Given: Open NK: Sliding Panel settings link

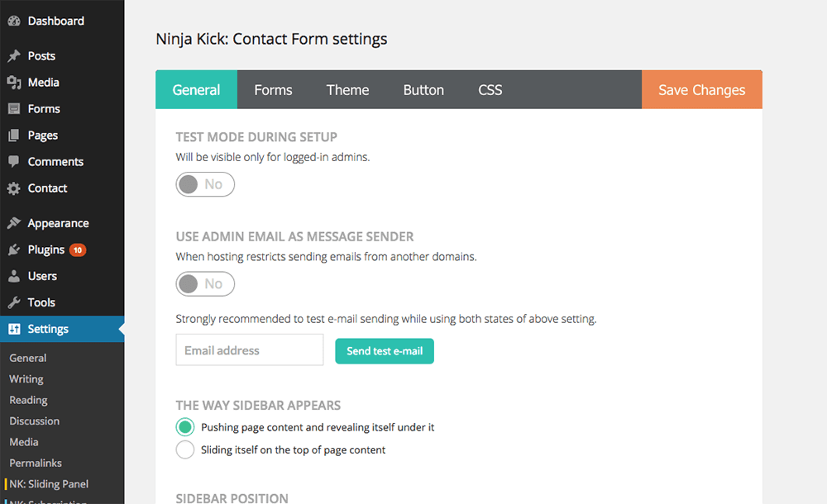Looking at the screenshot, I should 49,484.
